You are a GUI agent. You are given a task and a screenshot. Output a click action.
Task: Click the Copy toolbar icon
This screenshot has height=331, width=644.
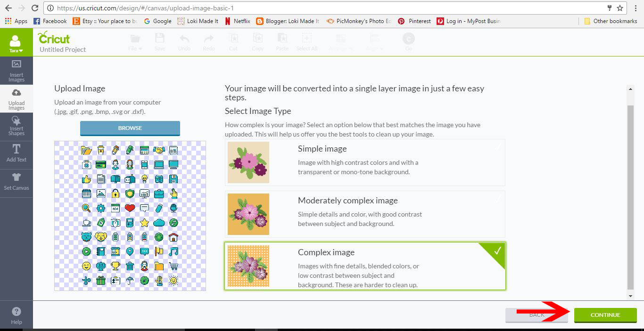point(258,41)
